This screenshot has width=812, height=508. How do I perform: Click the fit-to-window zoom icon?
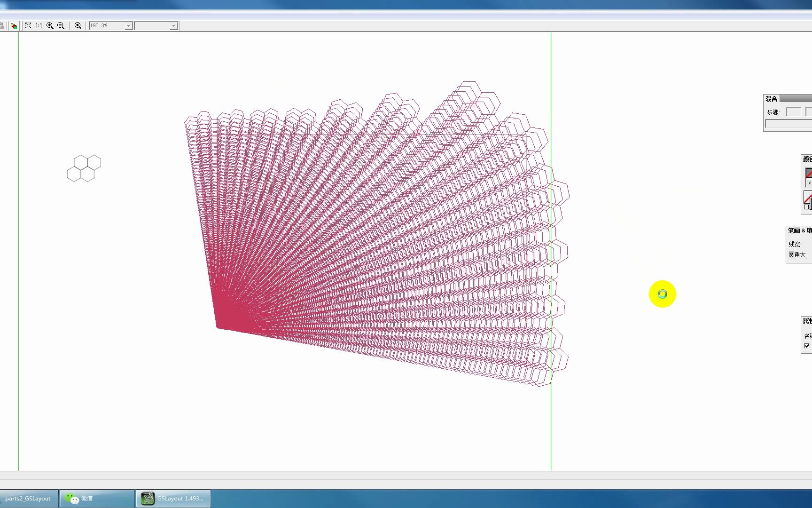tap(28, 26)
